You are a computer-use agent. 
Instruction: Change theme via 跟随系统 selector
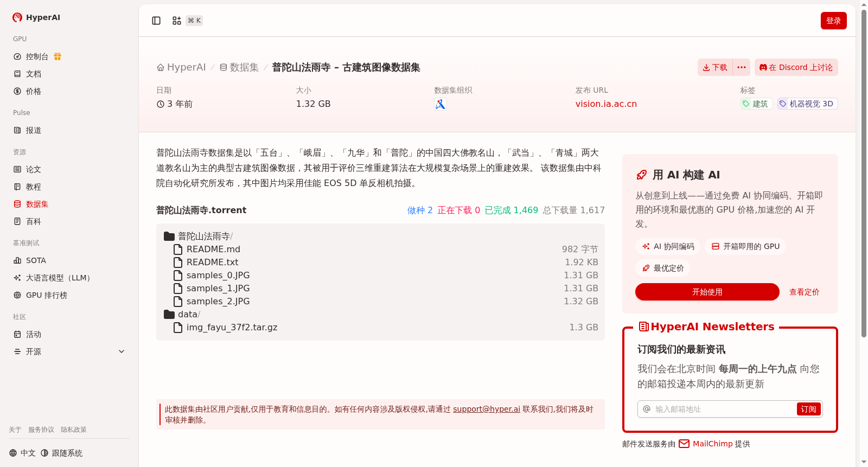click(62, 453)
